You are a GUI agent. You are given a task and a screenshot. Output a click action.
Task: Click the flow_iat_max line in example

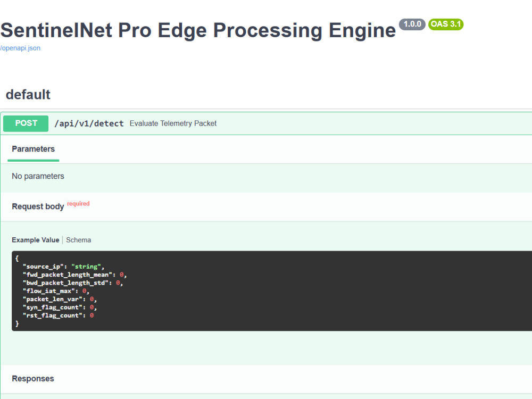tap(56, 291)
